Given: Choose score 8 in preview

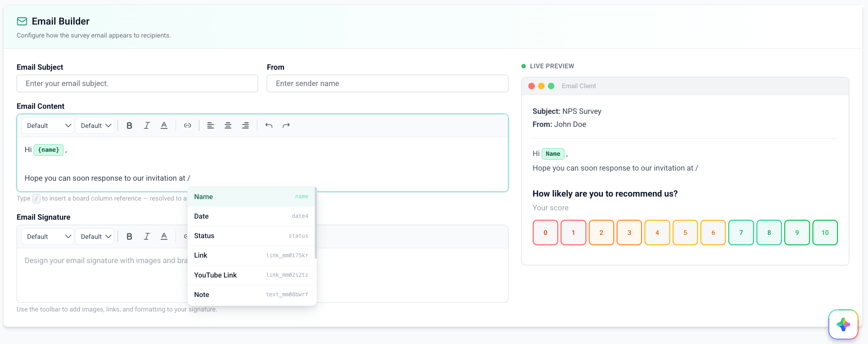Looking at the screenshot, I should tap(769, 232).
